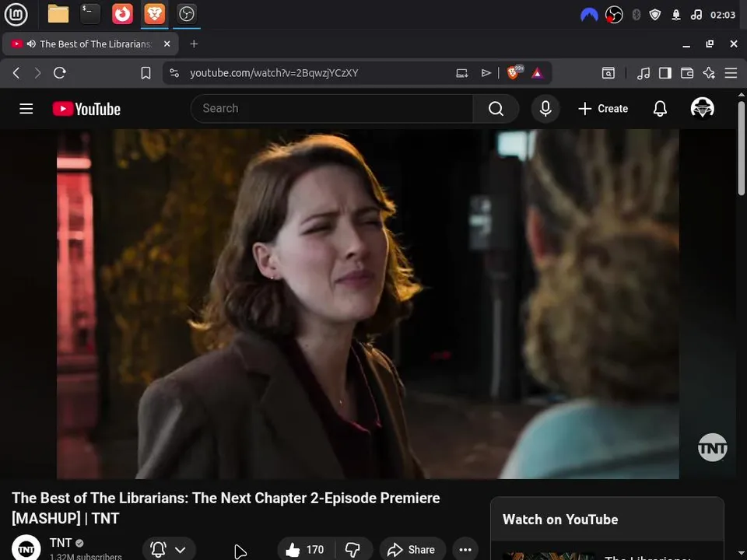Viewport: 747px width, 560px height.
Task: View site information settings icon
Action: coord(174,73)
